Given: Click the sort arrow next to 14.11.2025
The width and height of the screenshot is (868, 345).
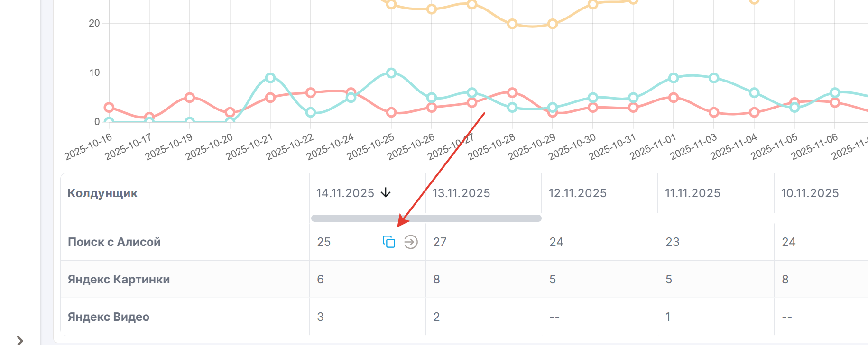Looking at the screenshot, I should click(x=386, y=192).
